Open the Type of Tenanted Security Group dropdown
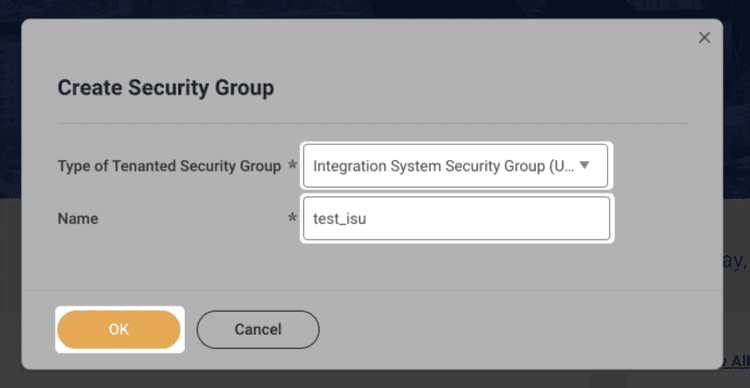 [x=455, y=166]
